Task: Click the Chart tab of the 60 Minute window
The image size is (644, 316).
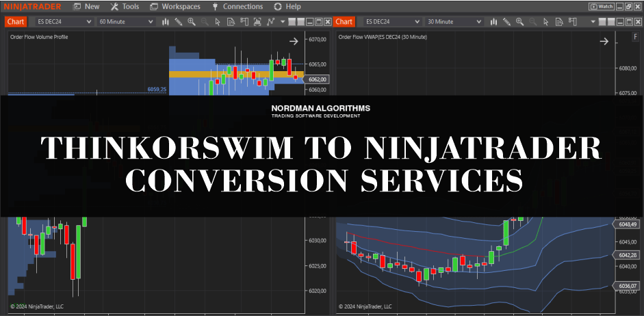Action: 16,22
